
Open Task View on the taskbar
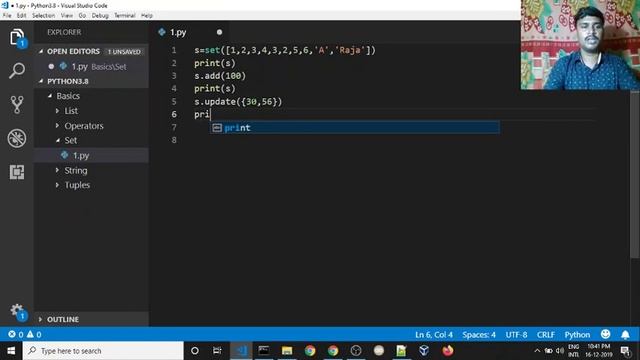click(217, 351)
